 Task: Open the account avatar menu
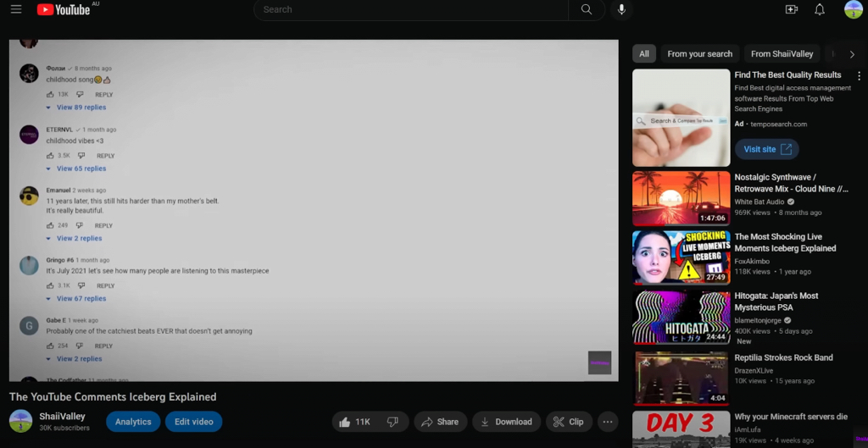[x=853, y=9]
